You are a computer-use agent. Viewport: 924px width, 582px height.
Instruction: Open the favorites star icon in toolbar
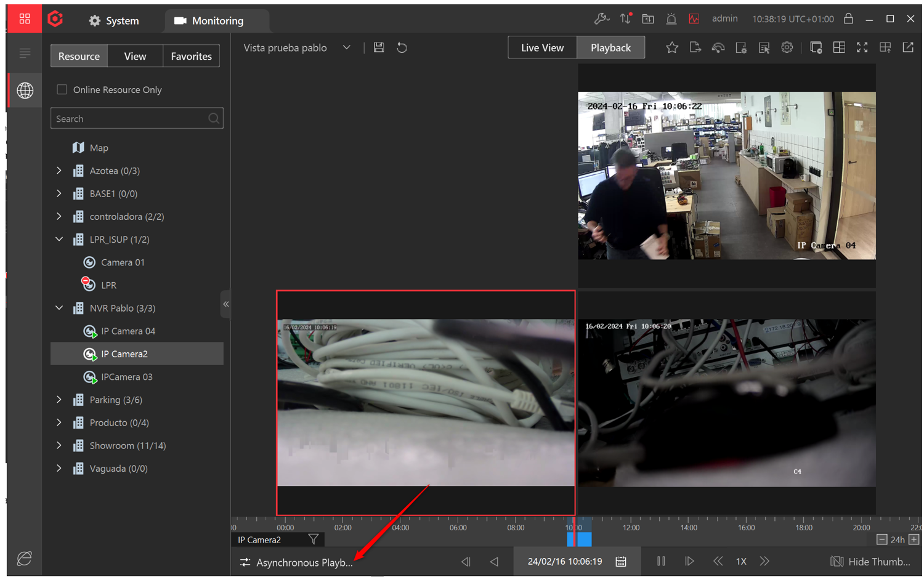pos(671,47)
